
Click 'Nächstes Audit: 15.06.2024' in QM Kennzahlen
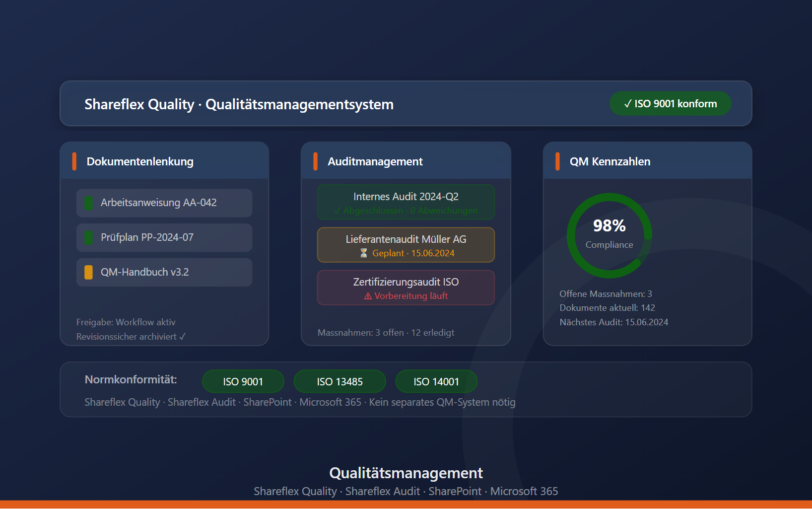click(x=614, y=322)
